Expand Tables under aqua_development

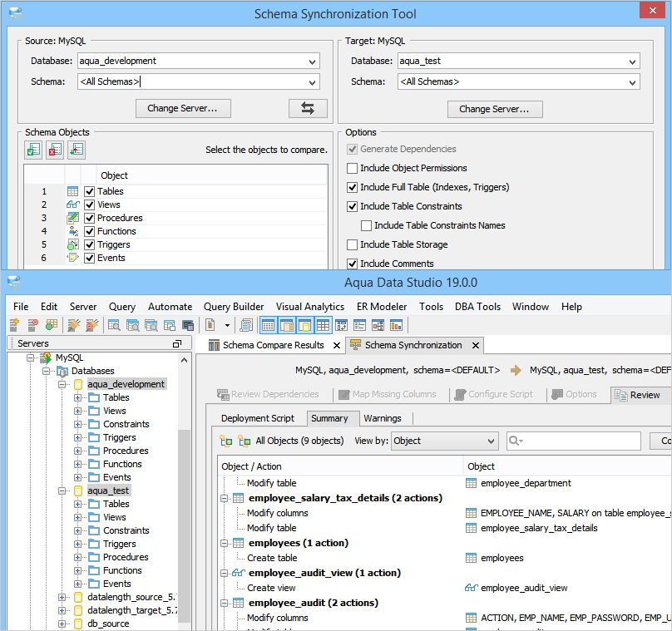click(77, 397)
